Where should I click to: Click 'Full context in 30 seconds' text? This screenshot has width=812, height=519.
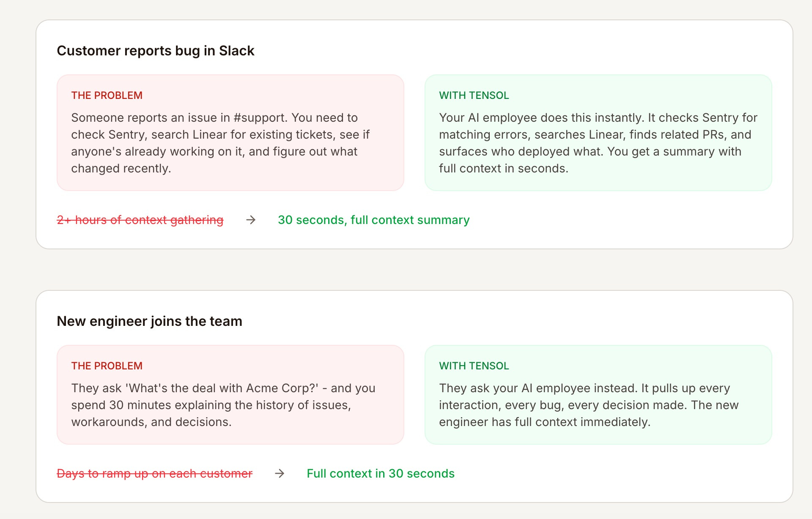[380, 473]
